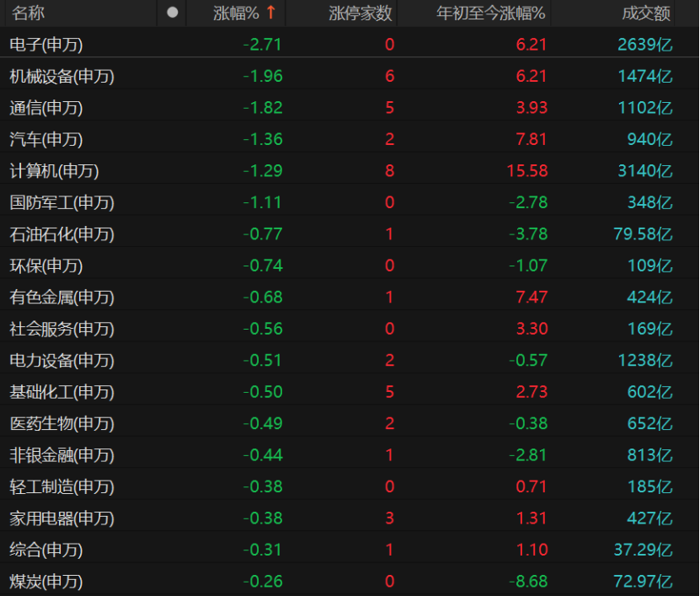The image size is (700, 596).
Task: Click the orange sort arrow beside 涨幅%
Action: [270, 13]
